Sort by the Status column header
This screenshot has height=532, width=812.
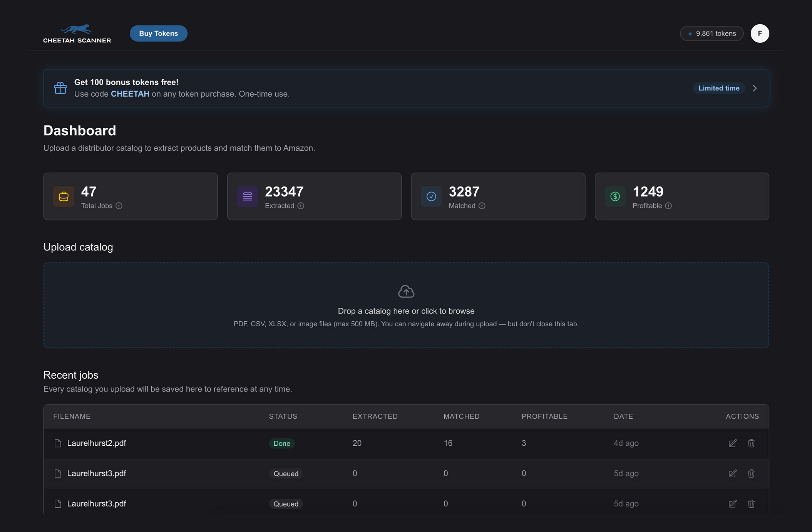pos(283,416)
